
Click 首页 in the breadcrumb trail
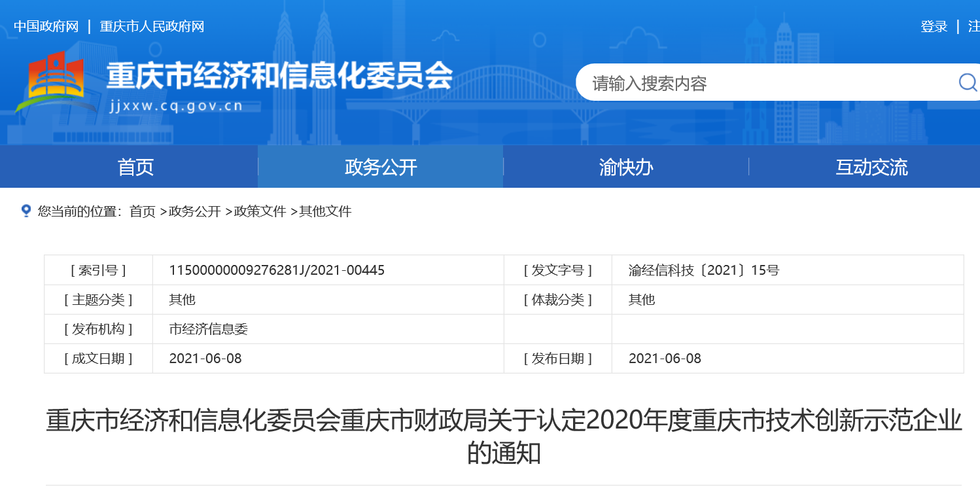(x=143, y=211)
